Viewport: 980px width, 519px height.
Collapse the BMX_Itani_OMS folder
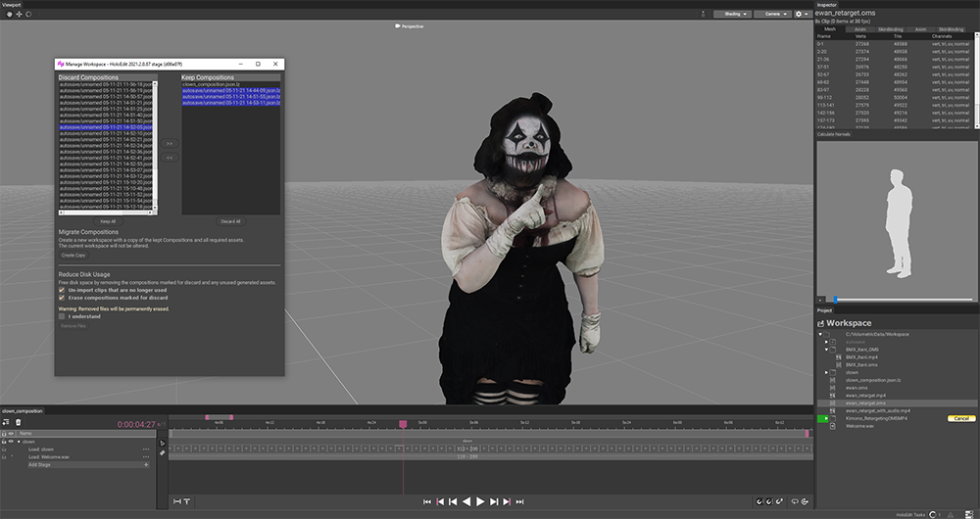pos(826,350)
